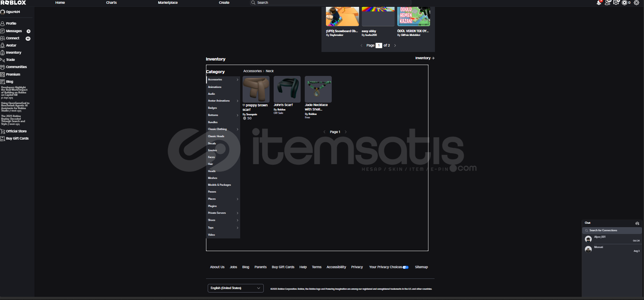Image resolution: width=644 pixels, height=300 pixels.
Task: Open the preppy brown scarf thumbnail
Action: tap(256, 89)
